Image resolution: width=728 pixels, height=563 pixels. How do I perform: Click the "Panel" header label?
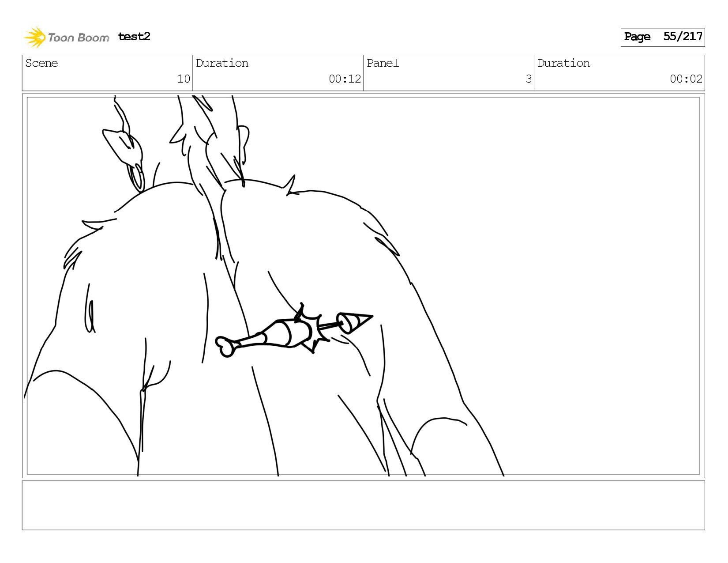click(x=383, y=63)
